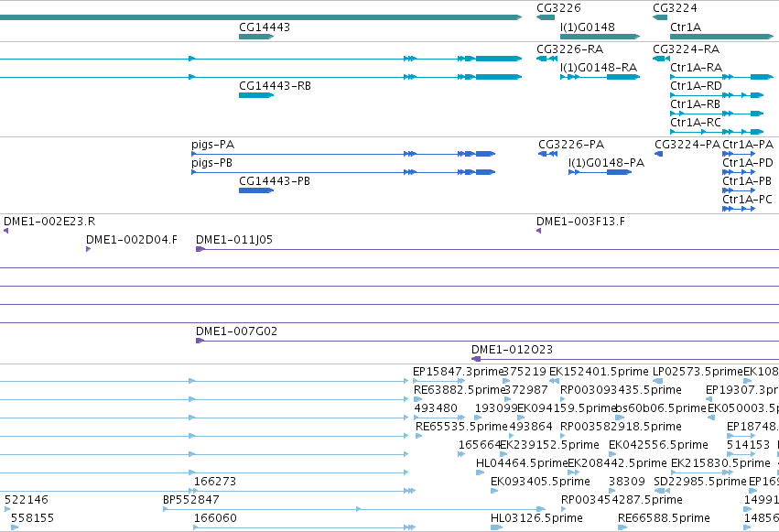Click the 493480 EST label

436,408
